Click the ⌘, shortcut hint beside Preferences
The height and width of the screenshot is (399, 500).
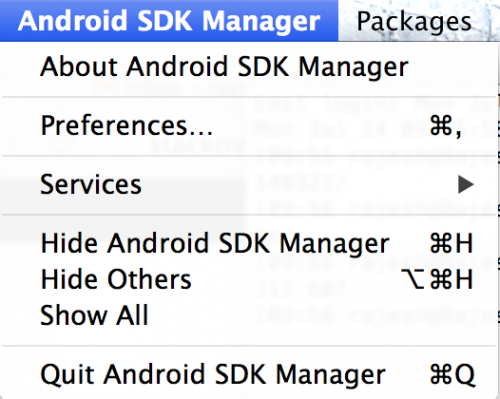click(x=446, y=127)
